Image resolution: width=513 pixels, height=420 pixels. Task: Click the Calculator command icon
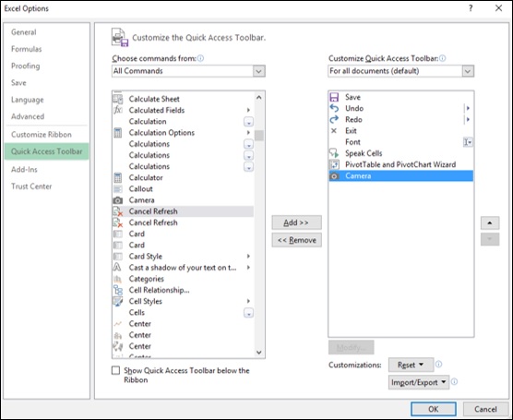coord(118,178)
